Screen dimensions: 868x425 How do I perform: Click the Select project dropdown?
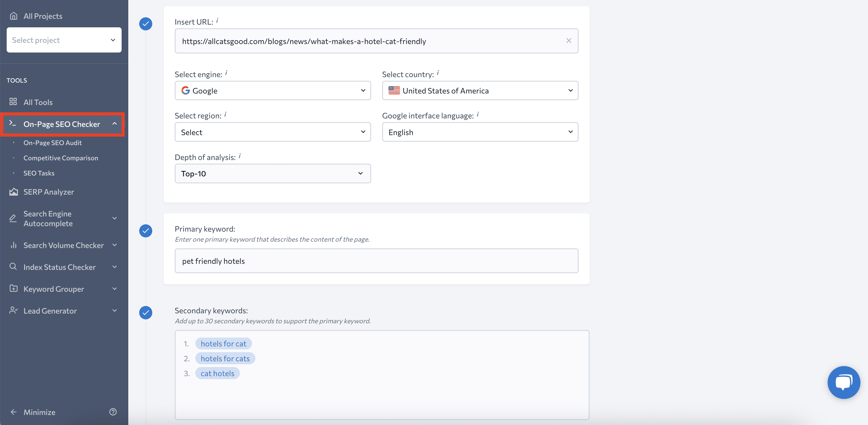tap(64, 39)
